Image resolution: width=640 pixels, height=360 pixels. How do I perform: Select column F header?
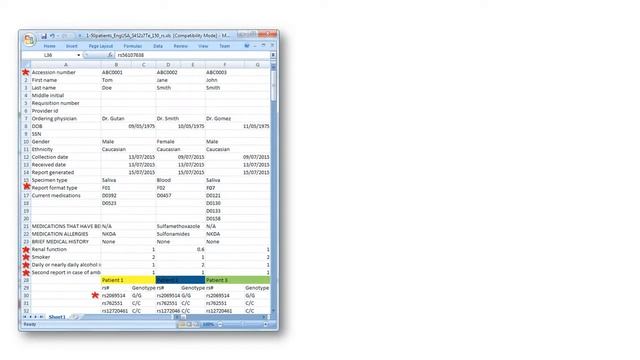pyautogui.click(x=224, y=64)
